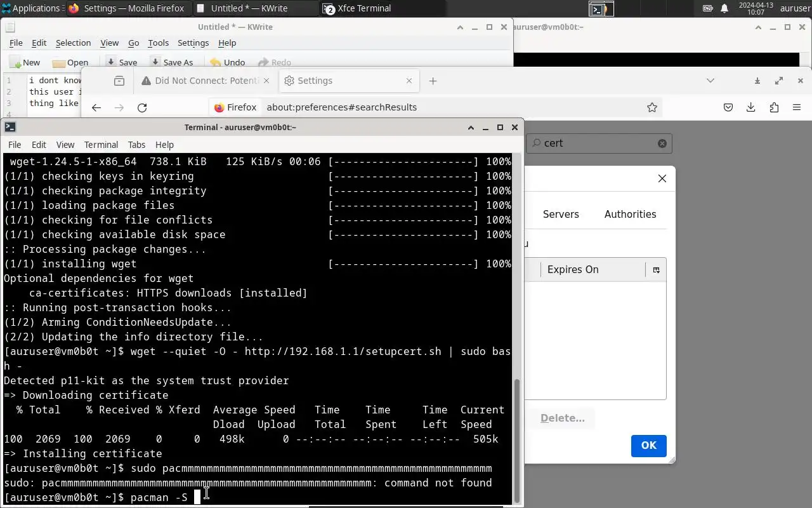The image size is (812, 508).
Task: Click the KWrite document icon in titlebar
Action: click(10, 27)
